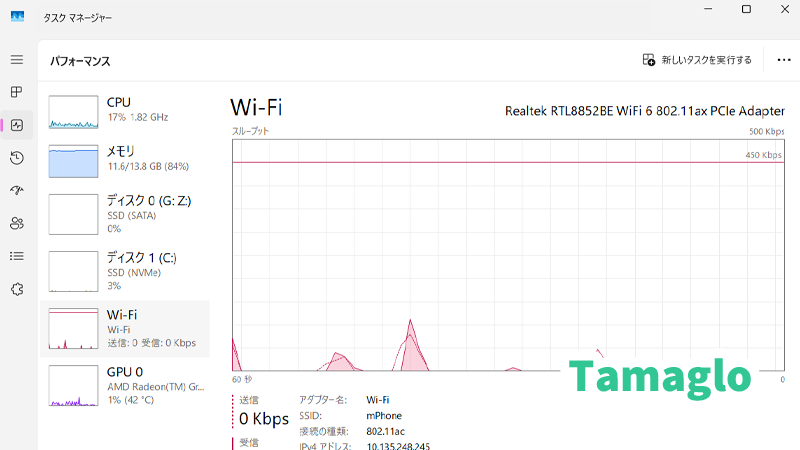Go to the Processes page icon
Image resolution: width=800 pixels, height=450 pixels.
point(17,92)
